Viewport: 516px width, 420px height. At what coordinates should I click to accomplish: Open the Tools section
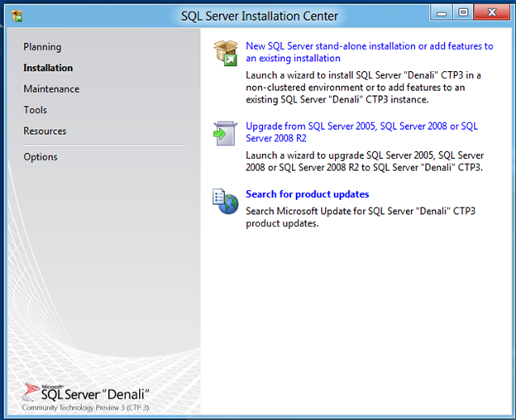pyautogui.click(x=36, y=110)
